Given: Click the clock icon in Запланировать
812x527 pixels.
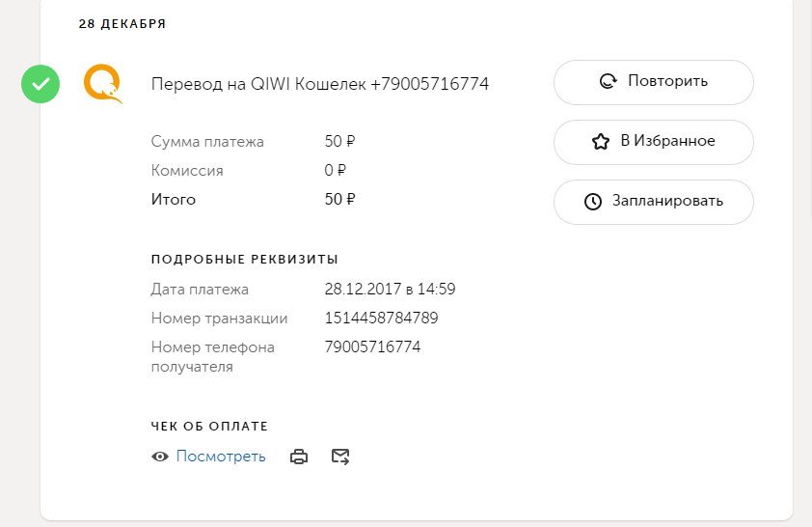Looking at the screenshot, I should point(593,202).
